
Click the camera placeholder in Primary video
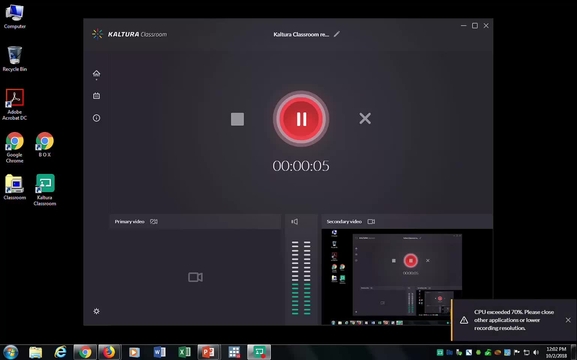[x=195, y=277]
